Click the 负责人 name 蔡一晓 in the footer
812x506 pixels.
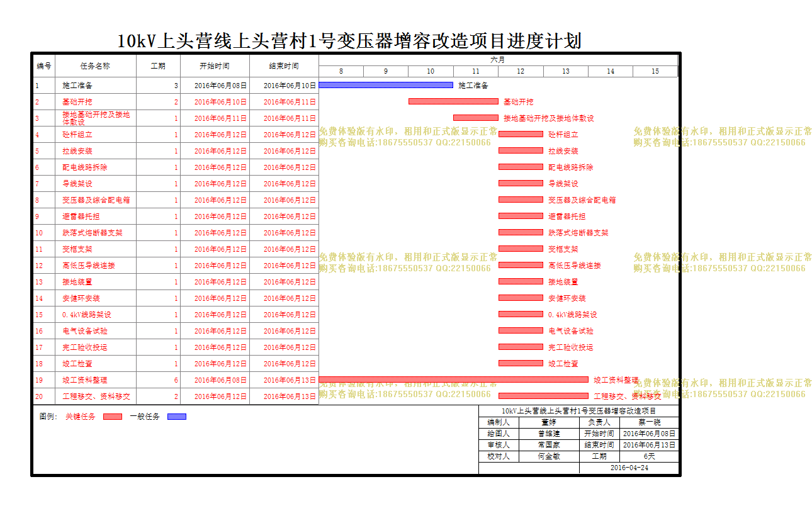(x=650, y=422)
